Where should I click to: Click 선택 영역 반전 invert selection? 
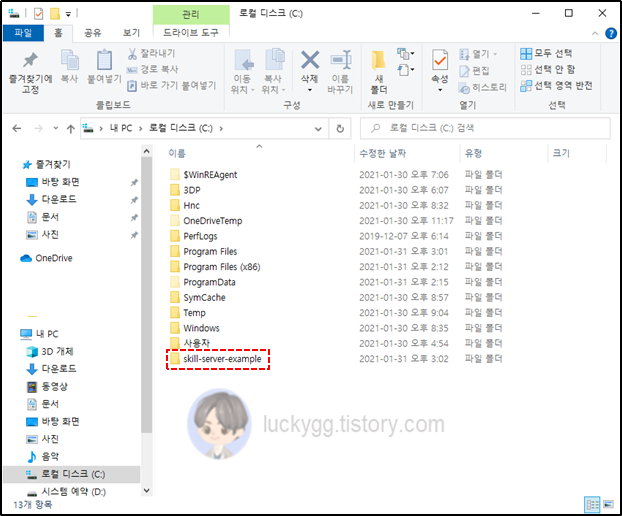557,86
